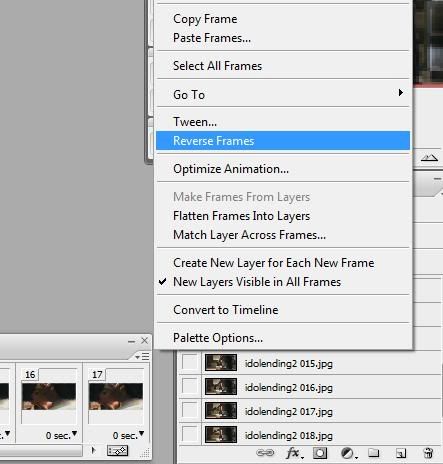Open frame 17 delay time dropdown

click(x=128, y=435)
